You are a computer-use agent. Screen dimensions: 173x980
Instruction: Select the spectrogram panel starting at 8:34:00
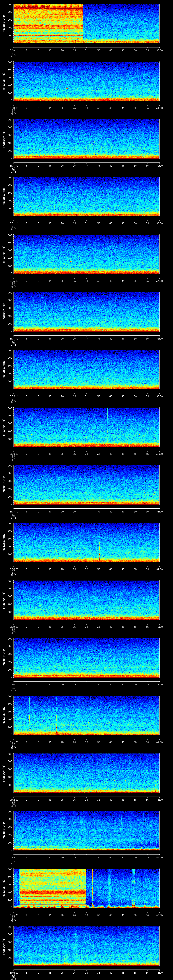pyautogui.click(x=86, y=312)
